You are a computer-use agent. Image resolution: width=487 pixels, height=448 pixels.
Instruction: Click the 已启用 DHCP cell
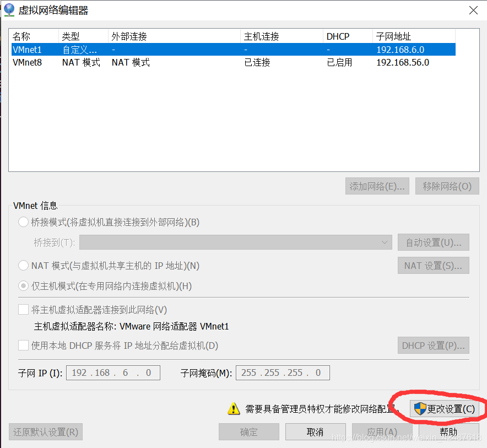tap(339, 62)
